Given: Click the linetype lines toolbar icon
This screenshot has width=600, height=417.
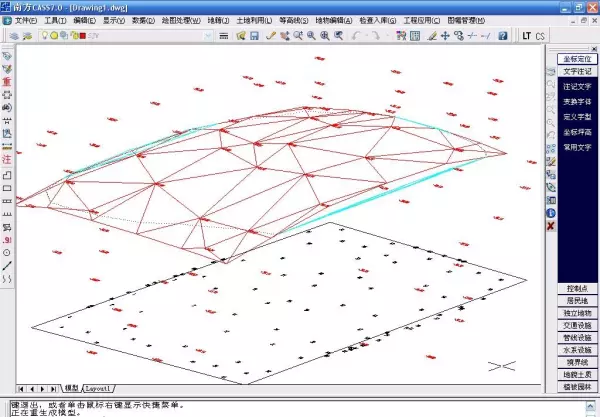Looking at the screenshot, I should (x=224, y=36).
